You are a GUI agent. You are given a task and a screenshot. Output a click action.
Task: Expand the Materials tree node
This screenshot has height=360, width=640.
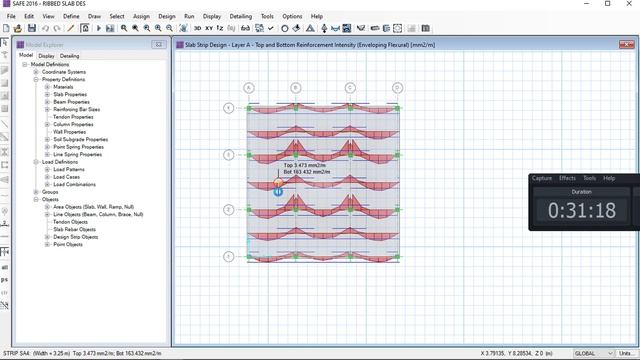(47, 87)
